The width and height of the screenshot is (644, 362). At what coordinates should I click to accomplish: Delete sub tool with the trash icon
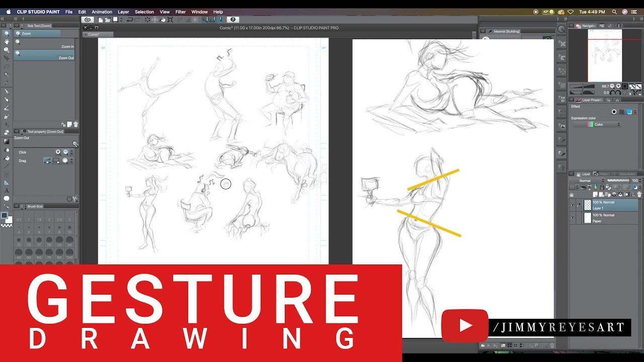click(x=75, y=124)
